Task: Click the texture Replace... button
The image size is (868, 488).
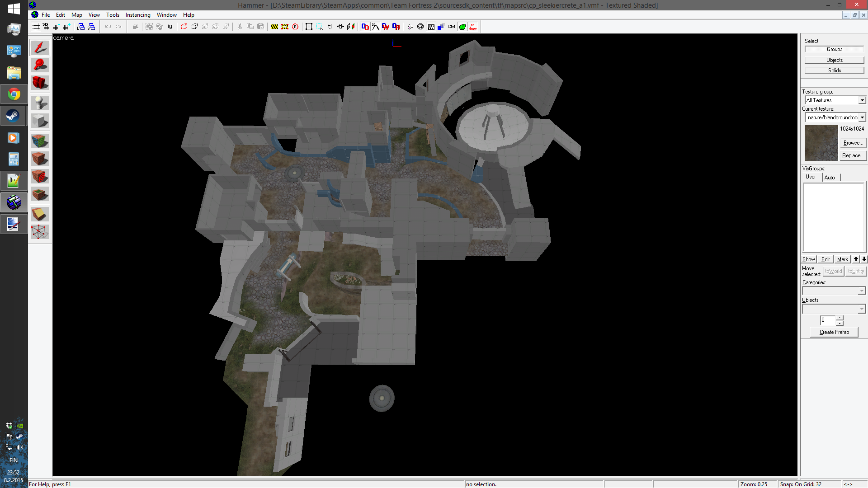Action: click(853, 155)
